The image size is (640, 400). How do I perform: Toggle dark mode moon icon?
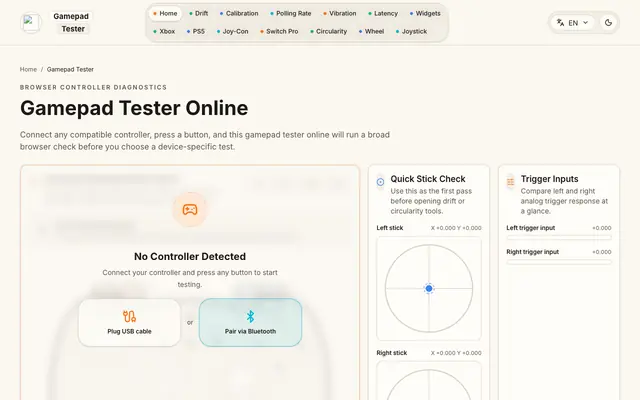608,23
